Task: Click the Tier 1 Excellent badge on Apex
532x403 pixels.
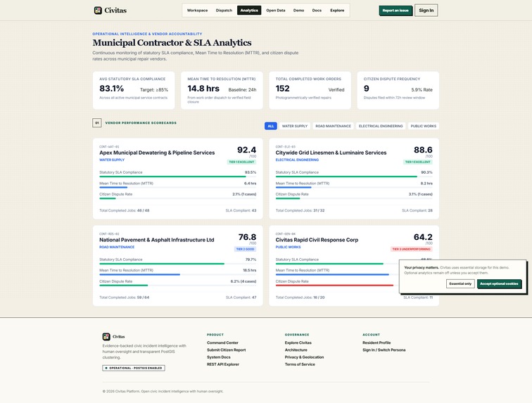Action: pos(241,162)
